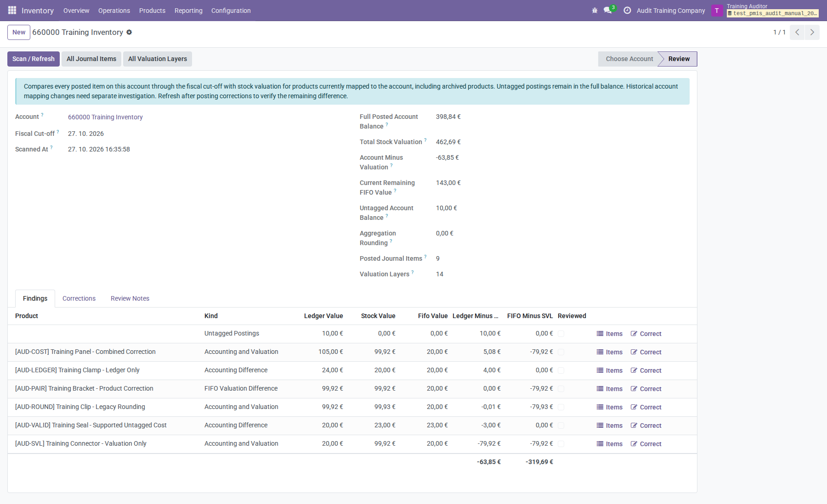Go to previous record arrow
This screenshot has width=827, height=504.
[797, 32]
